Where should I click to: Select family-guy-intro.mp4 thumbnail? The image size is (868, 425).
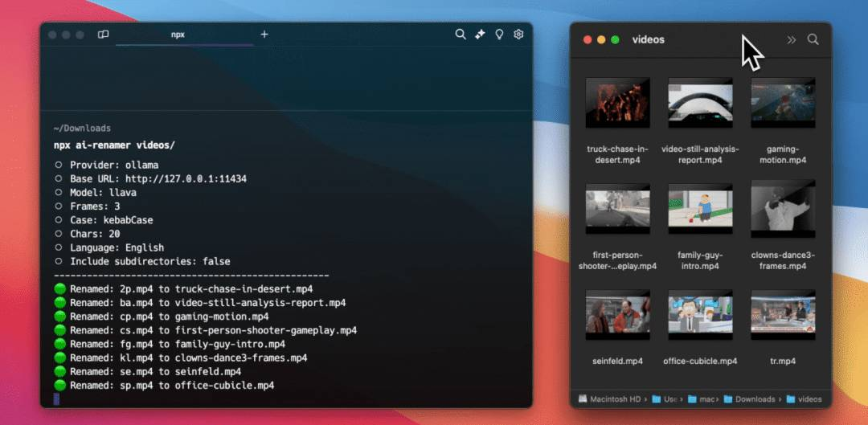click(700, 209)
